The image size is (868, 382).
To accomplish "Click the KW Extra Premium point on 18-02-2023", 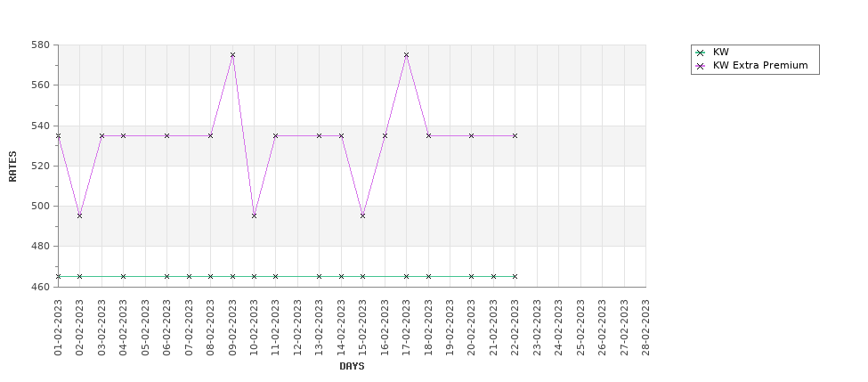I will 428,135.
